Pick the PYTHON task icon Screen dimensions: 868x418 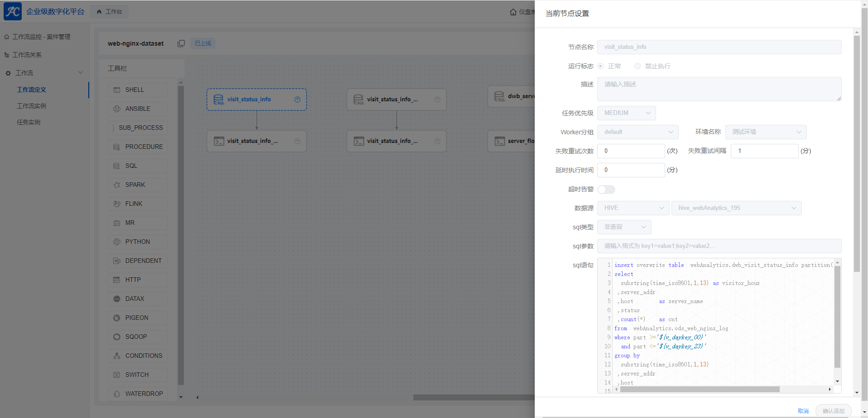117,242
